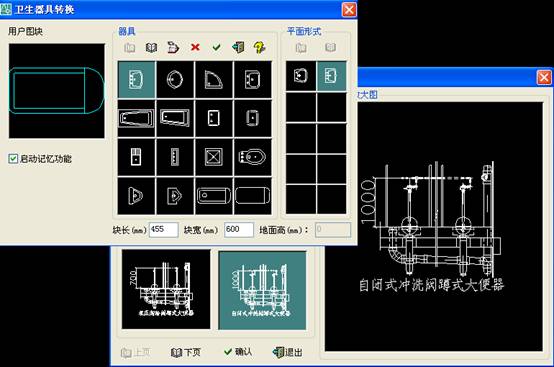The image size is (554, 367).
Task: Click the 下页 next page button
Action: point(186,352)
